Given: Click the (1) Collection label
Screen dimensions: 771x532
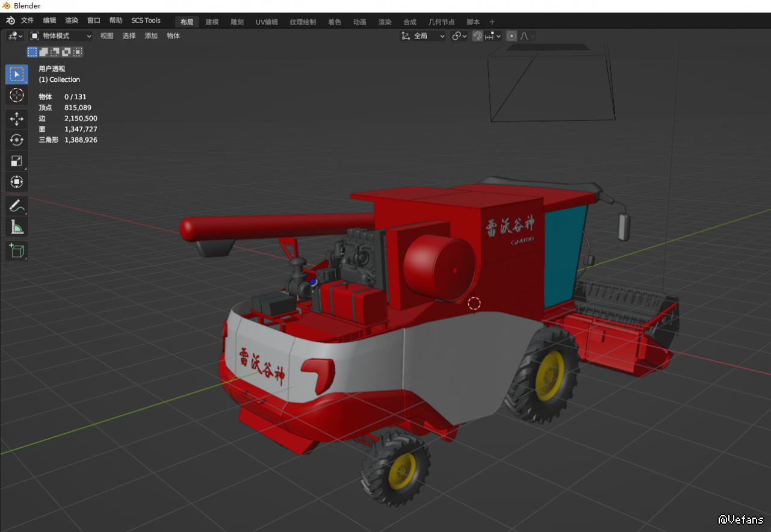Looking at the screenshot, I should 60,79.
